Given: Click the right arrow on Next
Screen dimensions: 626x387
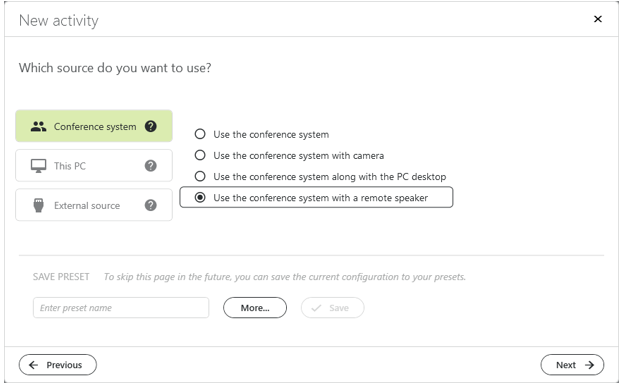Looking at the screenshot, I should coord(590,365).
